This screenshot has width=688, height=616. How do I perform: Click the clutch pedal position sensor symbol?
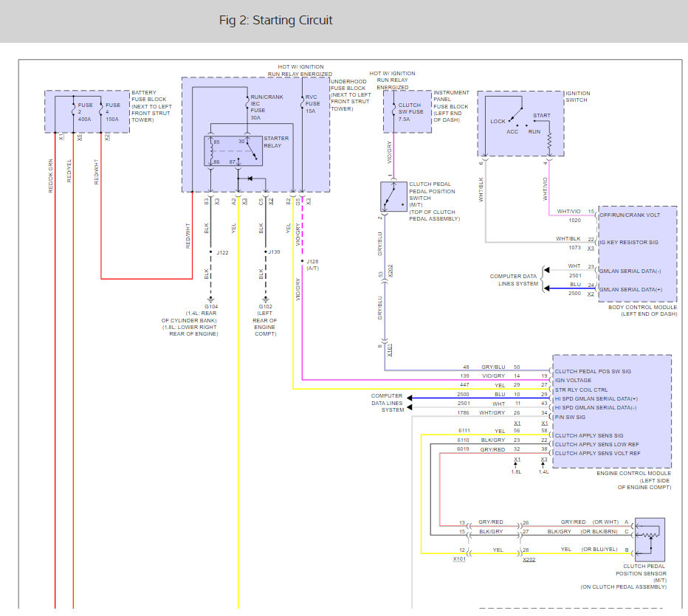[650, 540]
